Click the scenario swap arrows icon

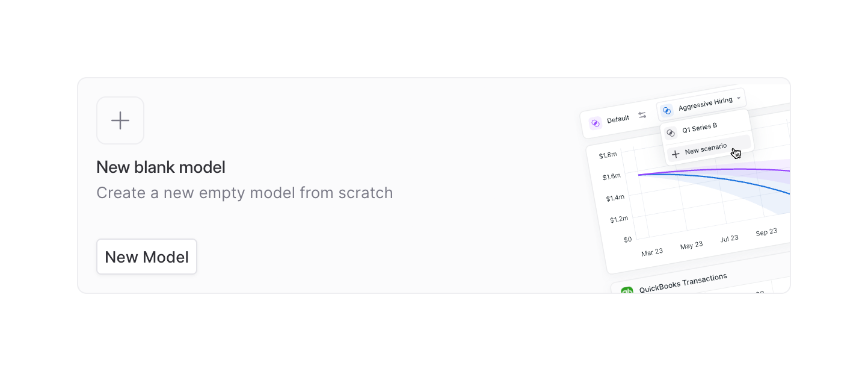(x=642, y=114)
